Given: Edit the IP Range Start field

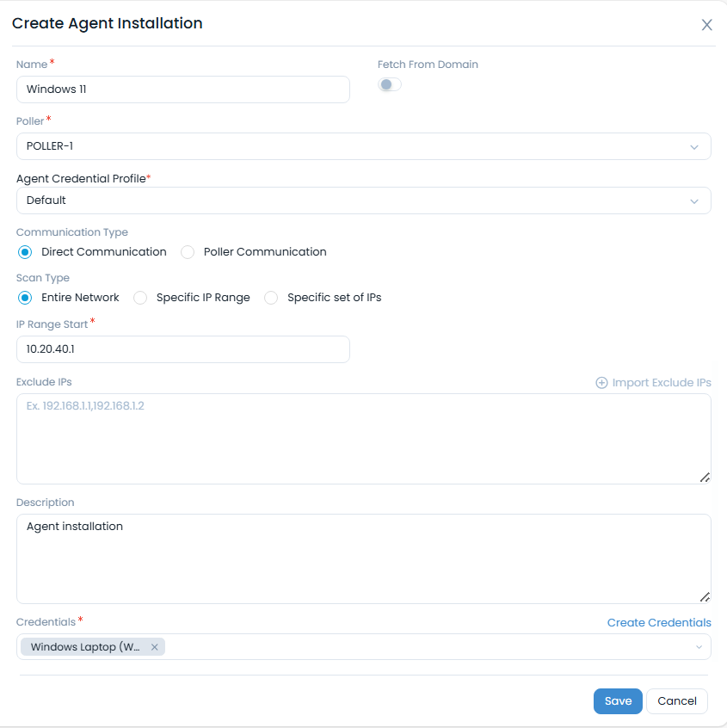Looking at the screenshot, I should point(183,349).
